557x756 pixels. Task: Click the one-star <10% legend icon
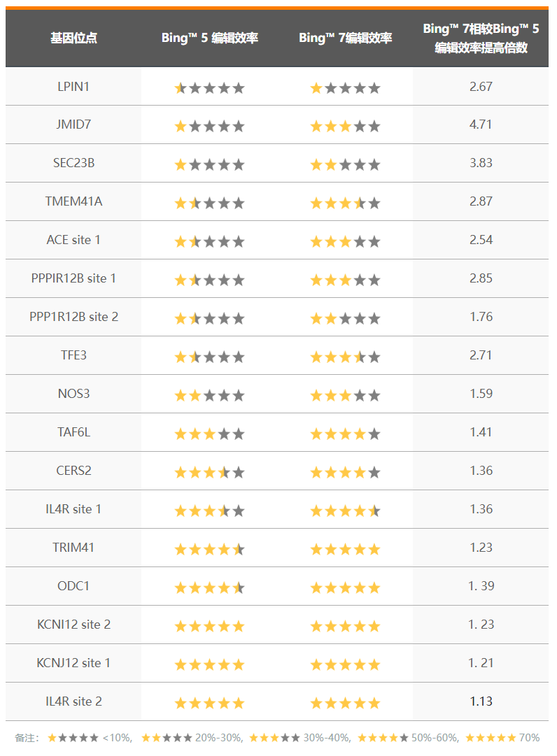(x=73, y=738)
